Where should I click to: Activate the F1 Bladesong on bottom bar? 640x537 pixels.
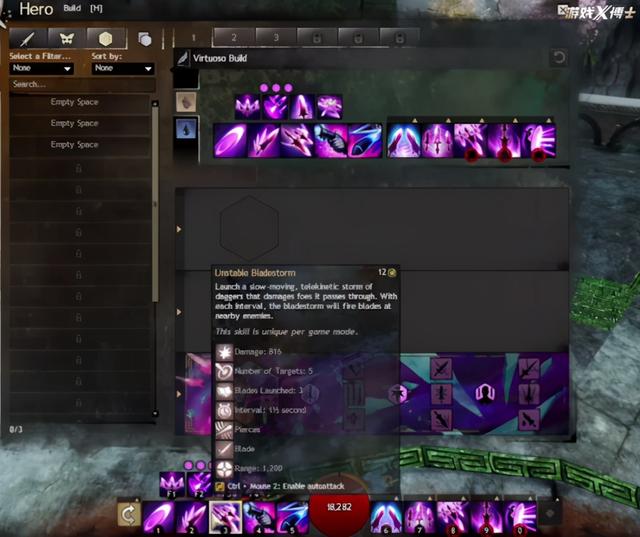[172, 484]
